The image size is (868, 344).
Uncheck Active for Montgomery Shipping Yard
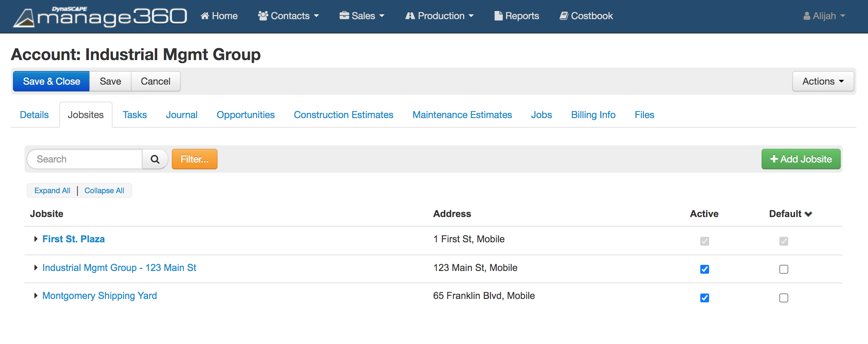(x=704, y=298)
